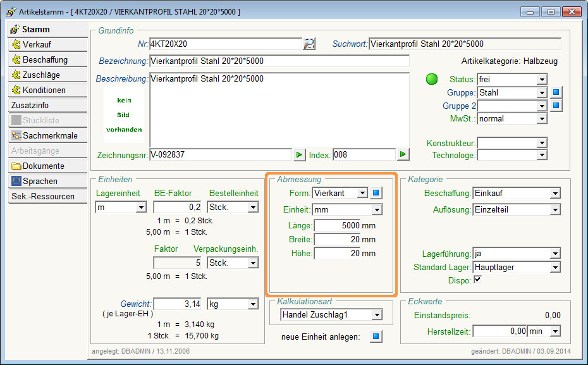The width and height of the screenshot is (588, 365).
Task: Click the Beschreibung label link
Action: pos(122,79)
